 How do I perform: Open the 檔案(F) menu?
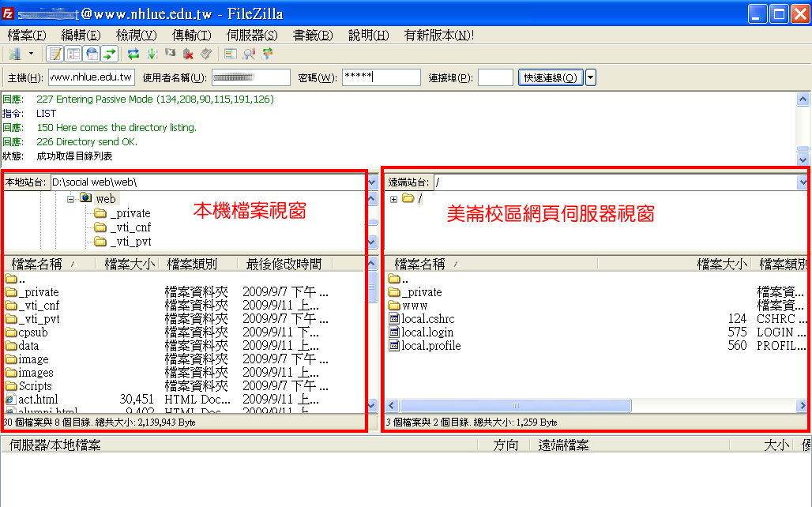[x=27, y=36]
